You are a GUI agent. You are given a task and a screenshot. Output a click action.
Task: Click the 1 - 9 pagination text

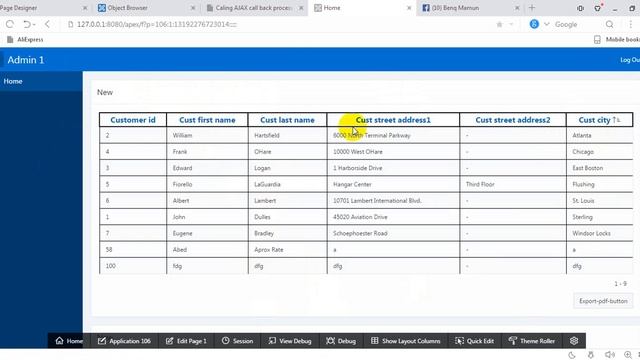click(x=620, y=283)
